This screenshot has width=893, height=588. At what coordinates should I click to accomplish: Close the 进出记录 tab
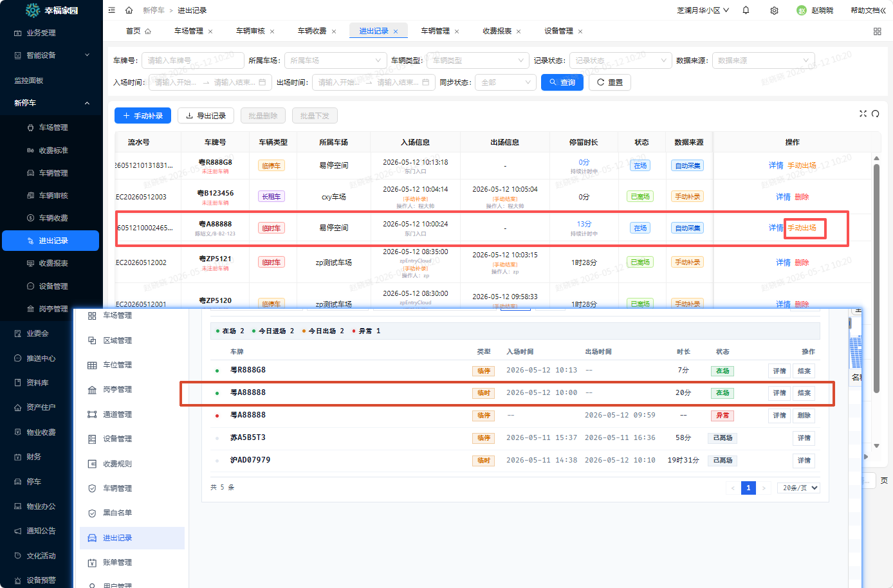[x=396, y=32]
